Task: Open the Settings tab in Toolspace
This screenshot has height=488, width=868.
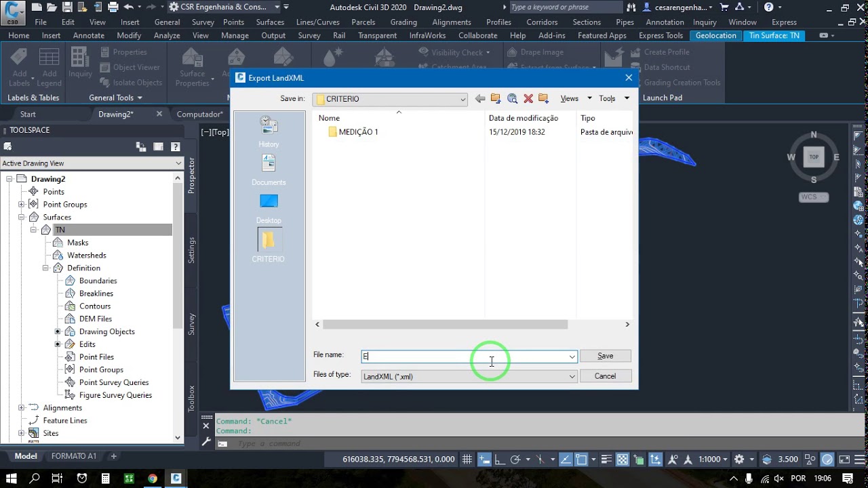Action: coord(192,250)
